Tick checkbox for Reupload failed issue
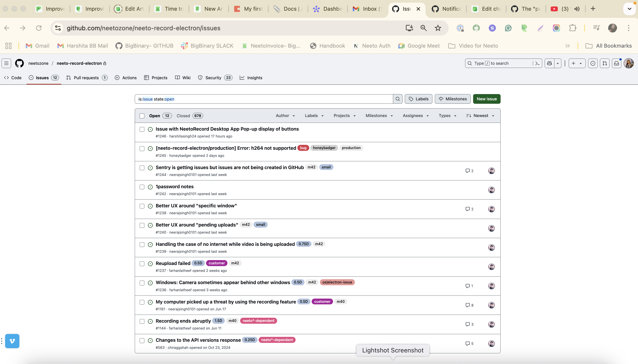 [142, 264]
